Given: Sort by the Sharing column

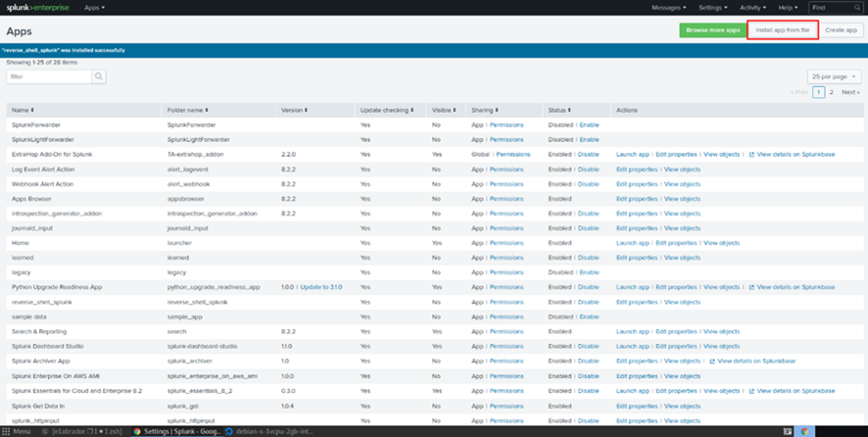Looking at the screenshot, I should click(485, 110).
